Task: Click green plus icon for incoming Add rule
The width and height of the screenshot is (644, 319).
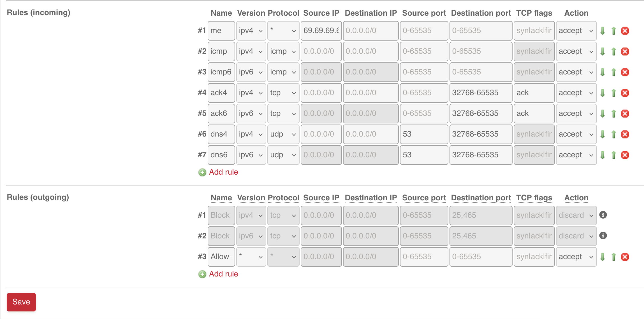Action: [x=202, y=172]
